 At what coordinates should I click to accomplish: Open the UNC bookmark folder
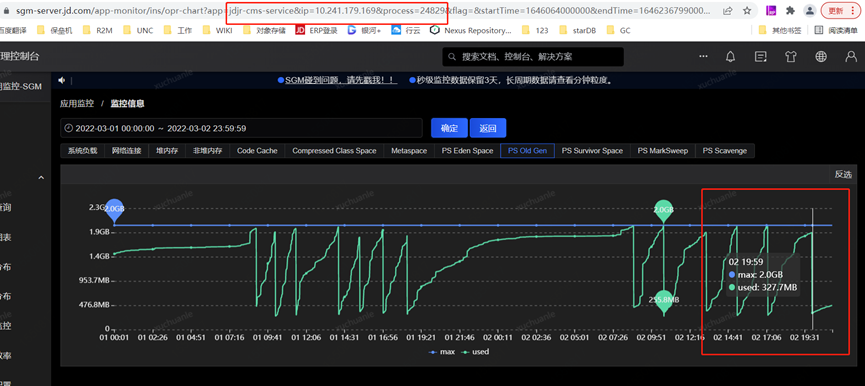[138, 31]
